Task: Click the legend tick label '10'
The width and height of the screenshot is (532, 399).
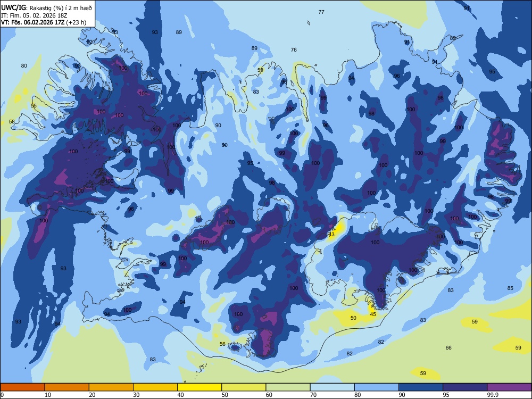Action: pos(48,395)
